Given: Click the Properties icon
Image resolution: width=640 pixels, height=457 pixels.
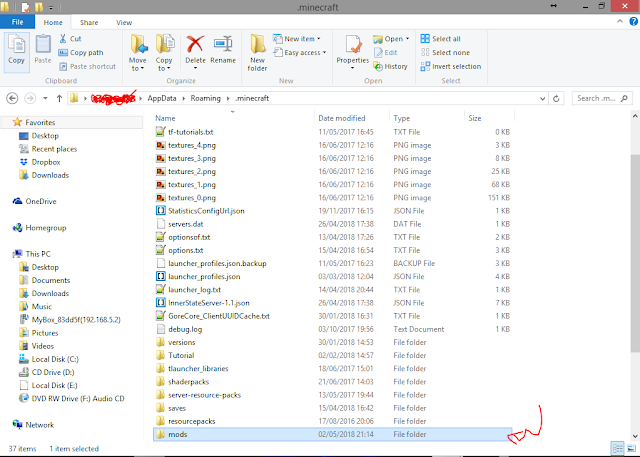Looking at the screenshot, I should click(353, 44).
